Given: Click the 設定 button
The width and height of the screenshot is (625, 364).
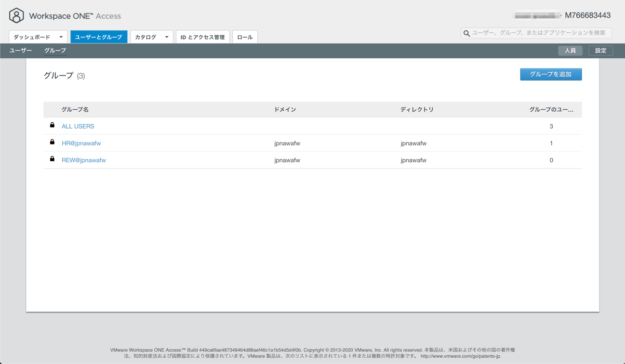Looking at the screenshot, I should [600, 51].
